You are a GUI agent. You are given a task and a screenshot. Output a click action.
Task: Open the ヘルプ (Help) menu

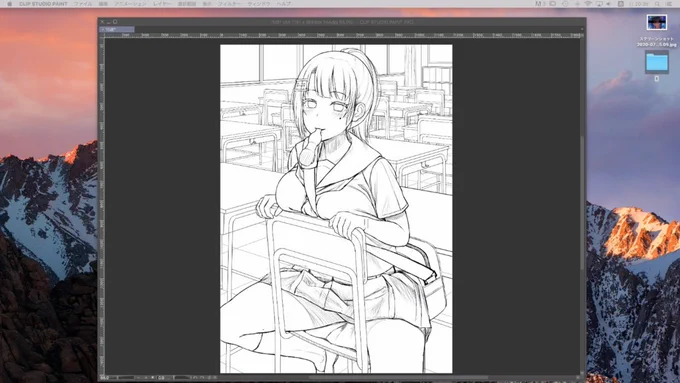284,3
